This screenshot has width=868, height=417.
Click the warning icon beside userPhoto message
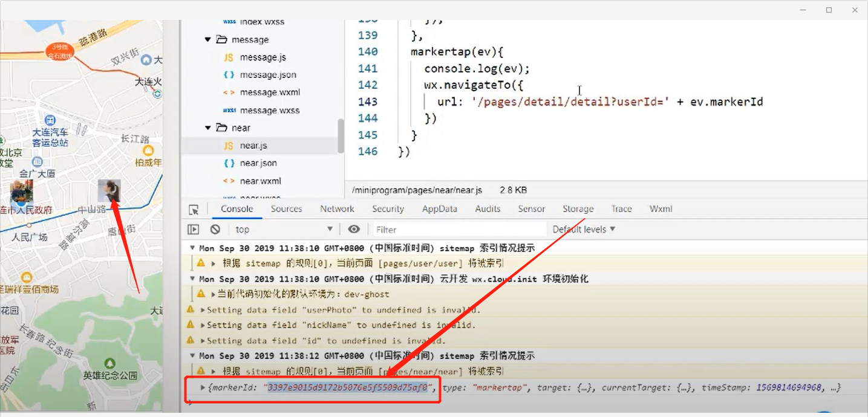coord(191,309)
